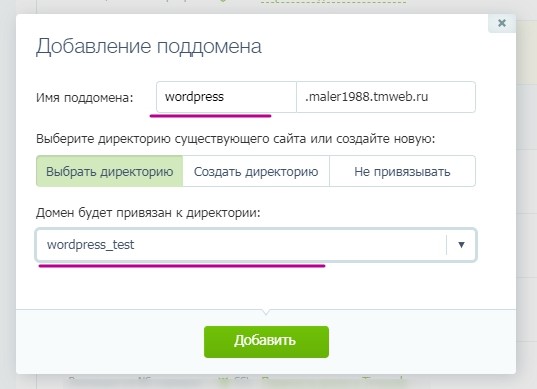Screen dimensions: 537x389
Task: Click the dropdown arrow of directory selector
Action: pyautogui.click(x=461, y=245)
